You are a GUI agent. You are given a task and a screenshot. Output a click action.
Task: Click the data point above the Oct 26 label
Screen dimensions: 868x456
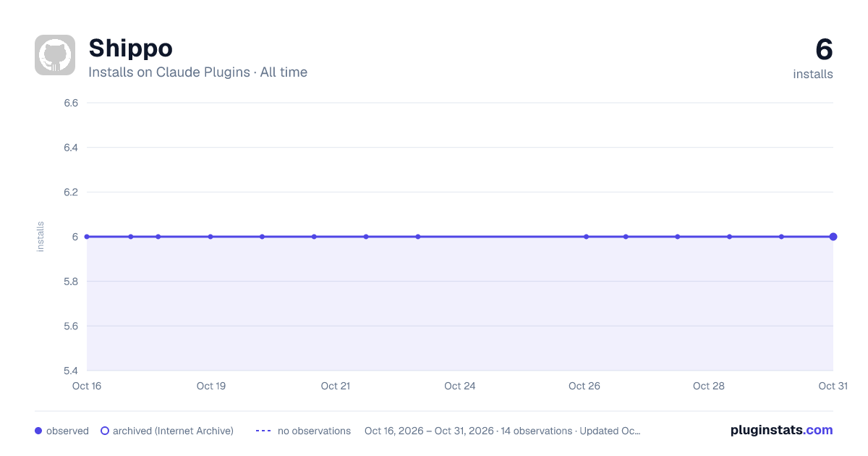pyautogui.click(x=587, y=237)
